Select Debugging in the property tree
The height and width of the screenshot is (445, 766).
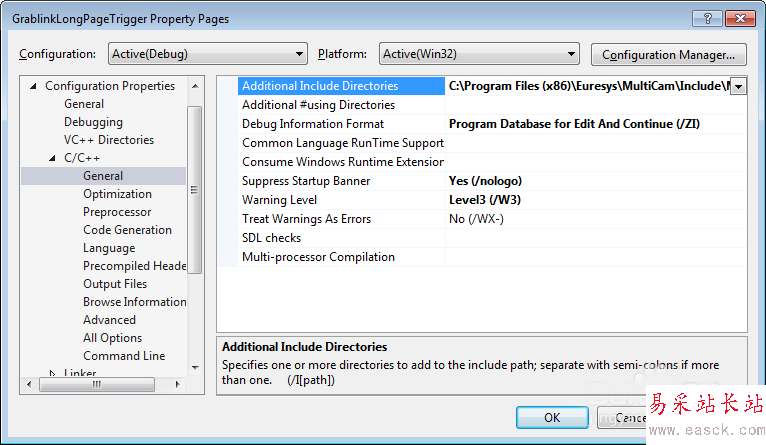click(93, 122)
